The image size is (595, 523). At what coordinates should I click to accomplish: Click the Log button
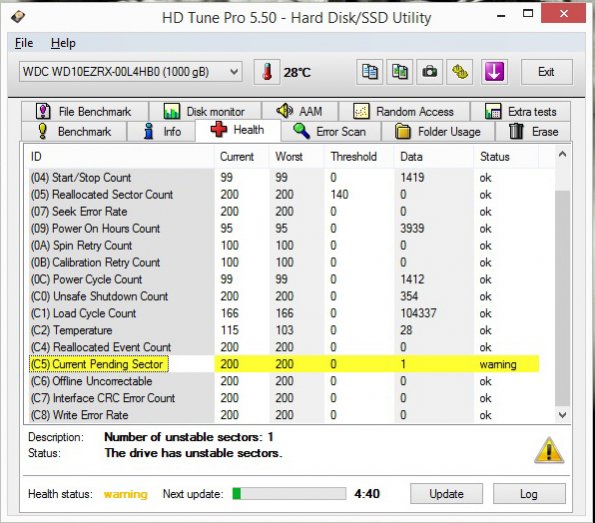529,494
